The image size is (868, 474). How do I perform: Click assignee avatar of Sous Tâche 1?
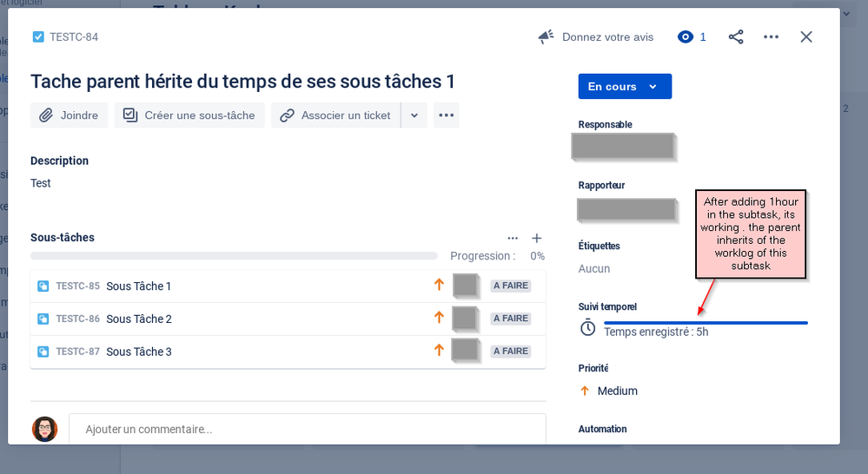[x=465, y=286]
